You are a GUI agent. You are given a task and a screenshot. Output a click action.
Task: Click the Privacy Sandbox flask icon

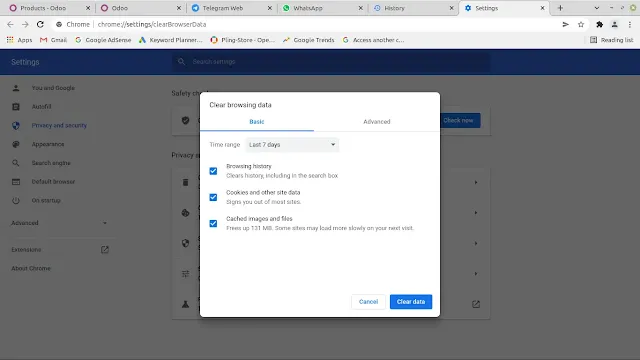(185, 304)
